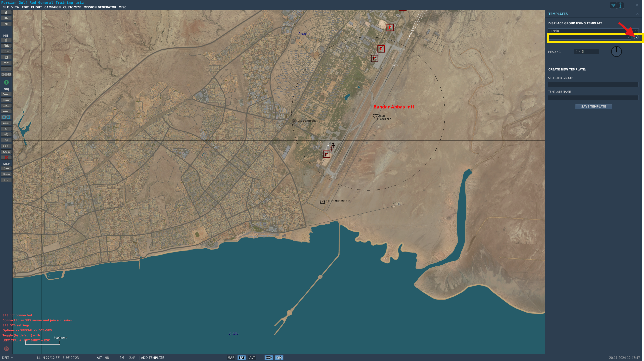Select the Bandar Abbas Intl airfield label
The width and height of the screenshot is (644, 361).
tap(393, 107)
